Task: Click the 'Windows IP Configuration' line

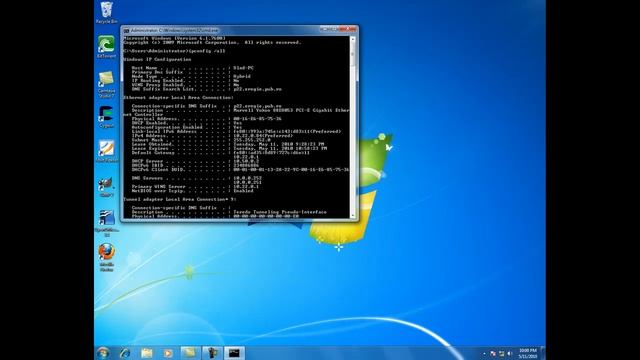Action: tap(157, 60)
